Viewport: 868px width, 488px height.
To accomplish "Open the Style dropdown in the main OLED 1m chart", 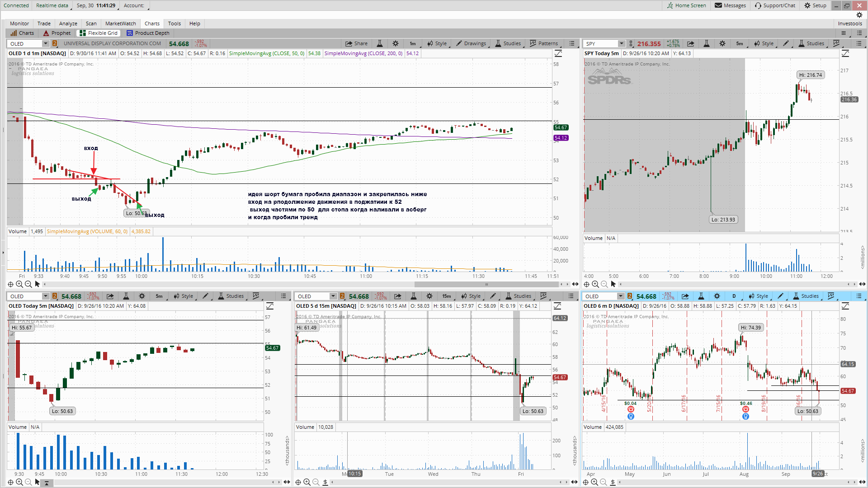I will 437,43.
